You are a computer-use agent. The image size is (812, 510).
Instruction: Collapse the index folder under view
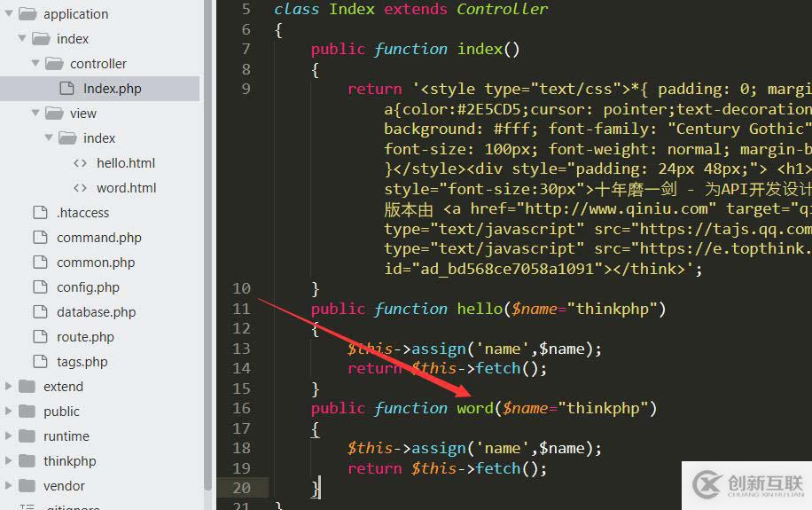[x=49, y=137]
